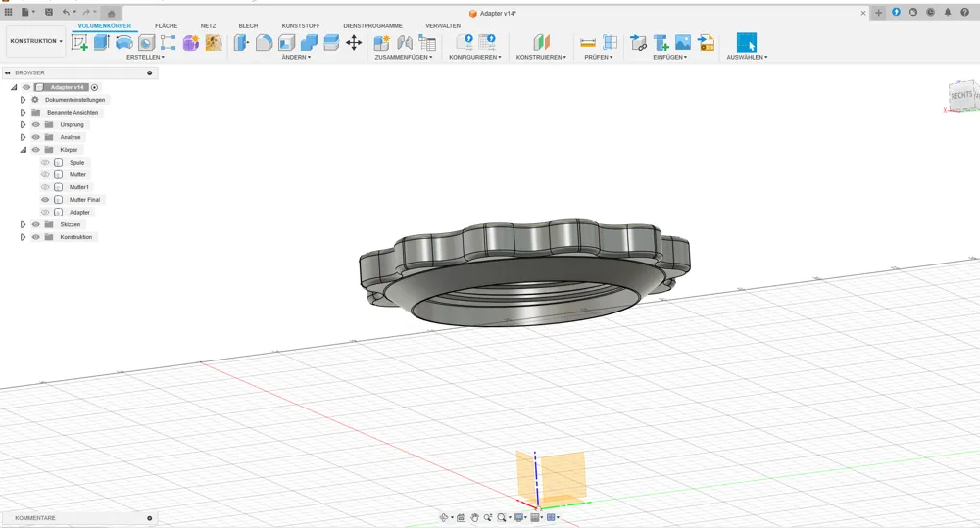The width and height of the screenshot is (980, 528).
Task: Open the Create Form purple icon
Action: tap(191, 42)
